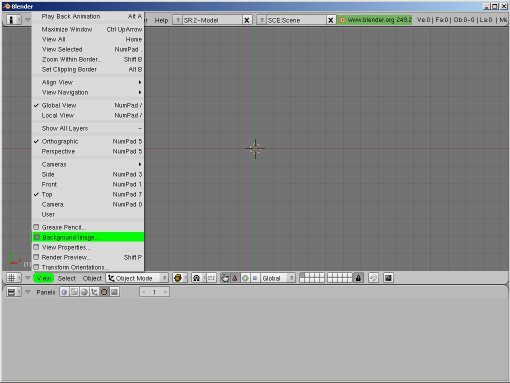Viewport: 510px width, 383px height.
Task: Open the Select menu in 3D header
Action: pos(67,278)
